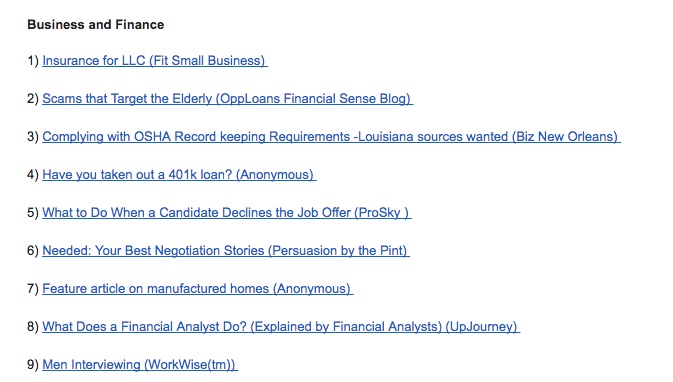The width and height of the screenshot is (673, 382).
Task: Click list number 3) before OSHA link
Action: [x=33, y=137]
